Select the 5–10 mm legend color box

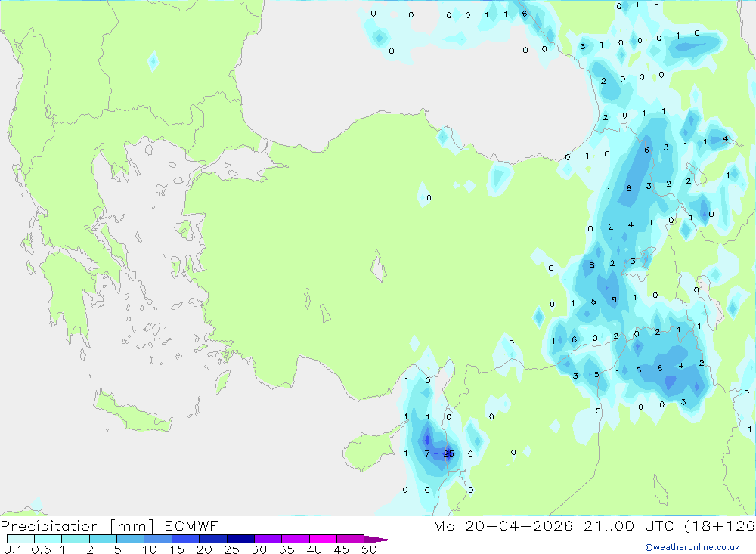coord(131,539)
